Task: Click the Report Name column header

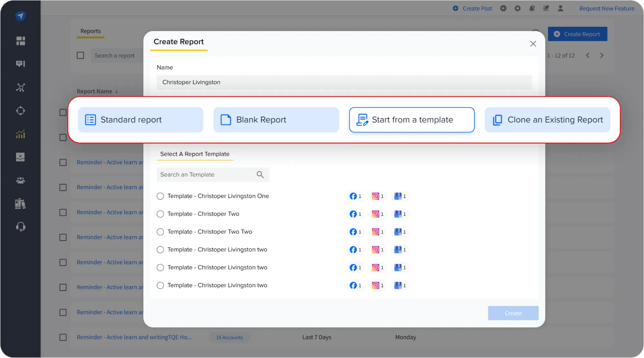Action: [94, 91]
